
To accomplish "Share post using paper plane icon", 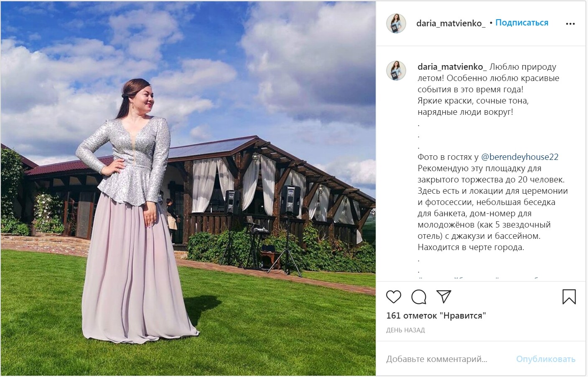I will tap(443, 296).
